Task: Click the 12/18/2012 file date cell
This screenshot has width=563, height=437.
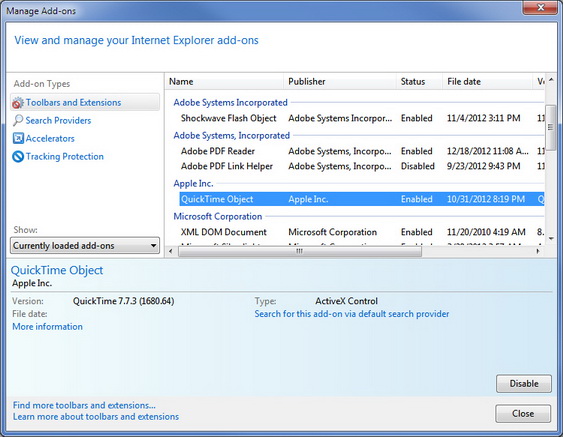Action: pos(488,151)
